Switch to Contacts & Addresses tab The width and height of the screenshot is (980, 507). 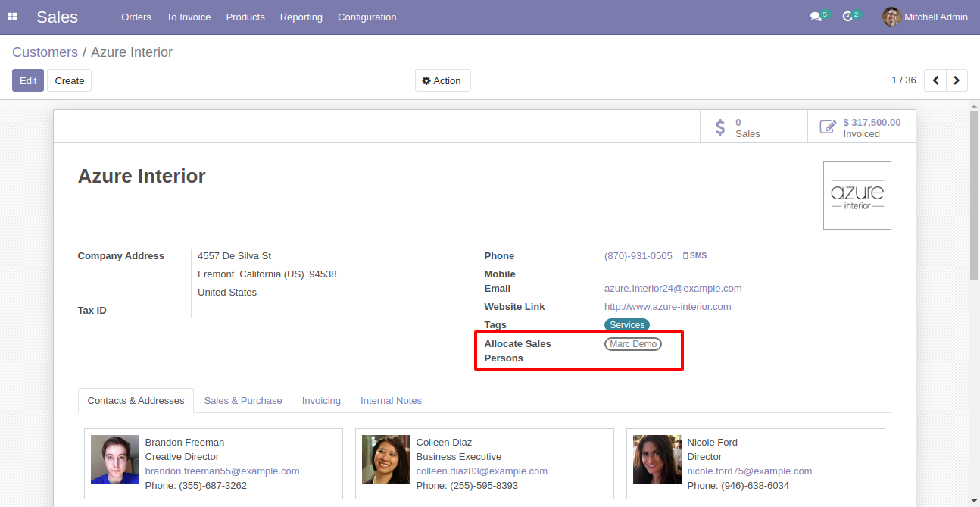(x=136, y=400)
